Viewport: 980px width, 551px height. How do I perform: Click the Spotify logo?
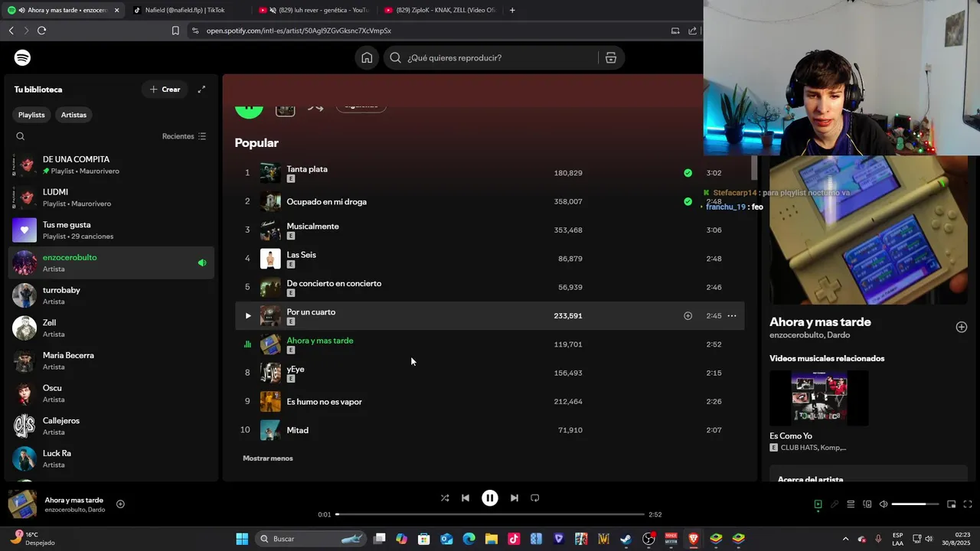click(23, 58)
